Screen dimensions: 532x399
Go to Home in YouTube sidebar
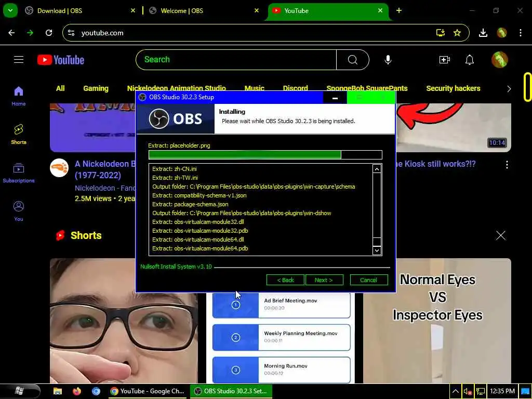(x=19, y=96)
